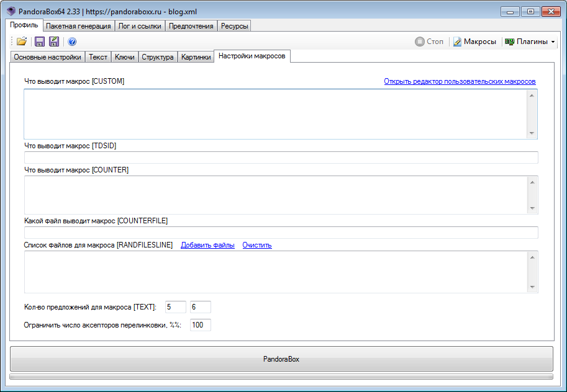Click the acceptor limit field showing 100
This screenshot has height=392, width=567.
coord(201,325)
